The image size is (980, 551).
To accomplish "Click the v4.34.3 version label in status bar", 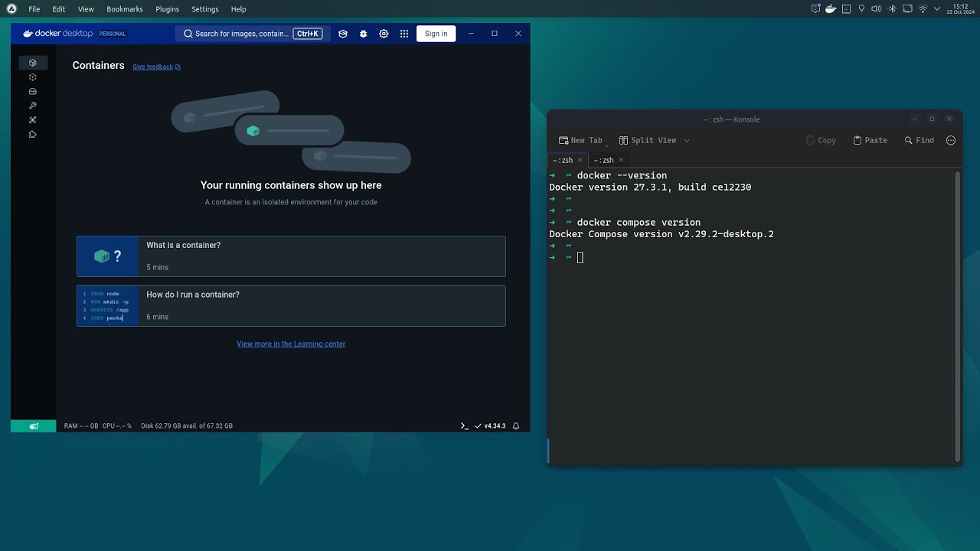I will click(495, 426).
